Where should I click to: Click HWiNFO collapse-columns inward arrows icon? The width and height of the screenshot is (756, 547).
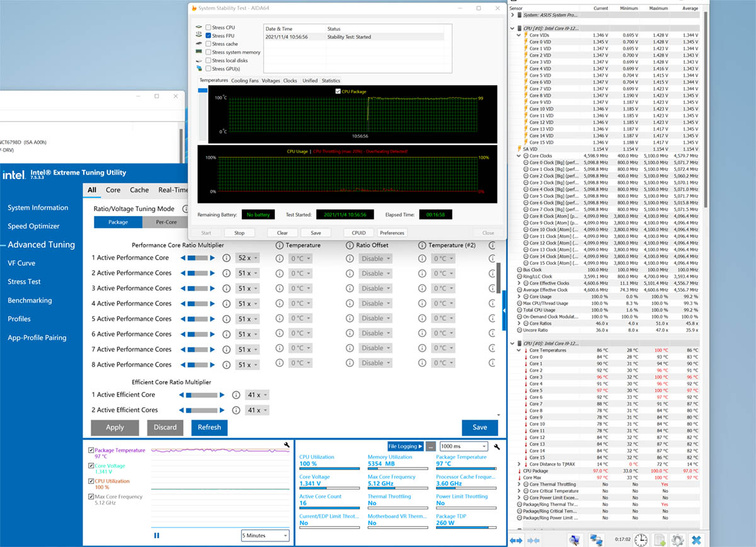click(x=533, y=540)
